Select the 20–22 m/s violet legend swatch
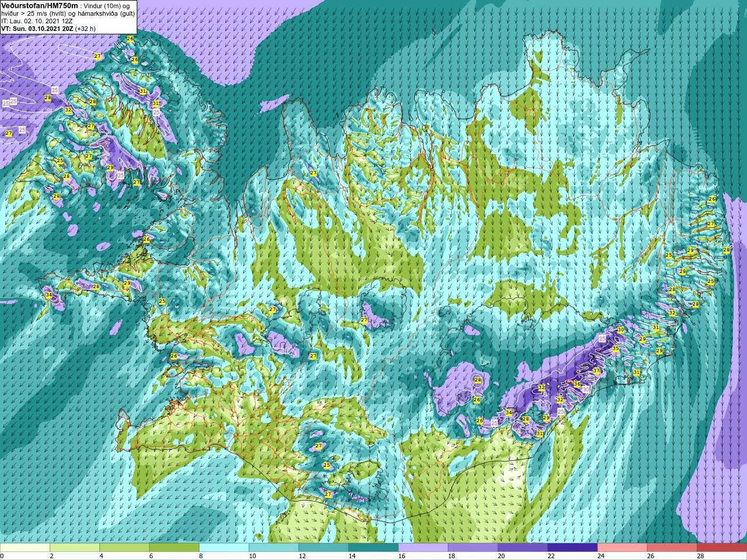747x560 pixels. click(x=523, y=548)
